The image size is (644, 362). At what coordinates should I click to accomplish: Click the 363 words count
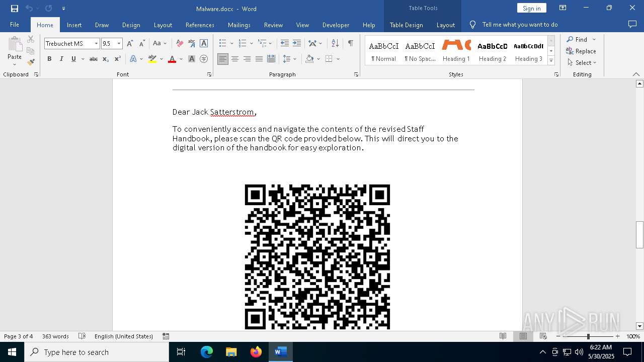pos(55,336)
